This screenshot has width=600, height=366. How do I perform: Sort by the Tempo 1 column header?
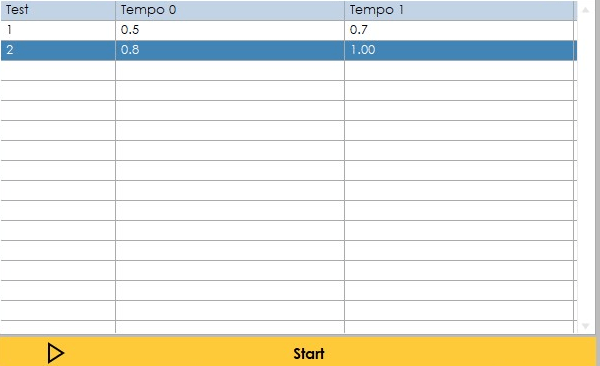point(459,10)
